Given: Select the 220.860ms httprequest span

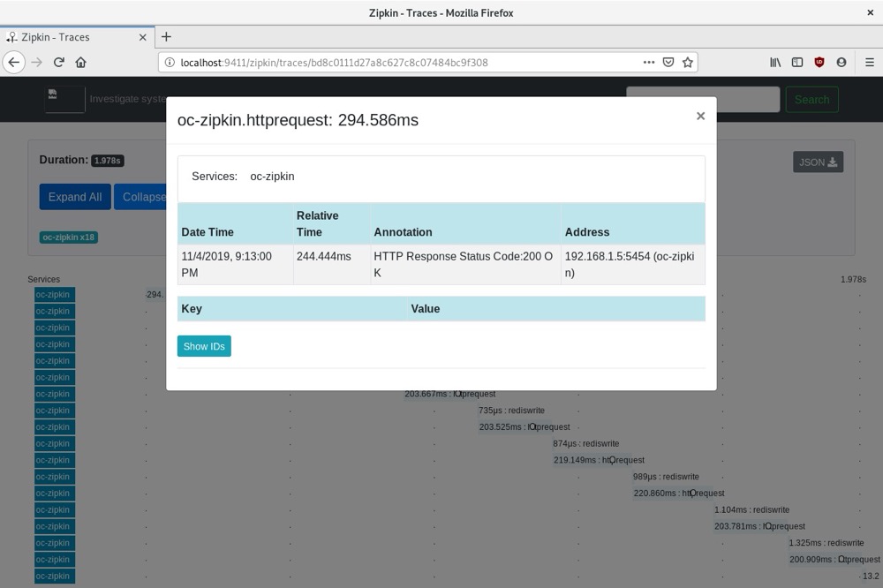Looking at the screenshot, I should [678, 494].
